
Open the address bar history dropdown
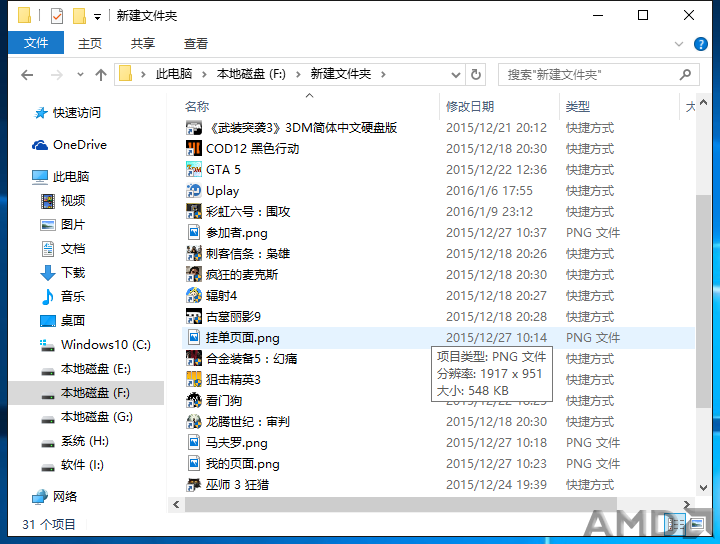[x=456, y=74]
